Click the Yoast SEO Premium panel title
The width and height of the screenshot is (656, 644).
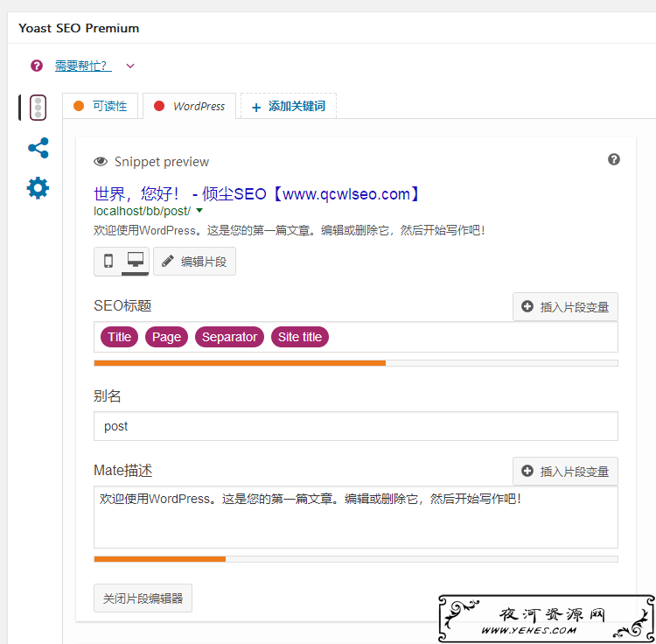click(79, 28)
